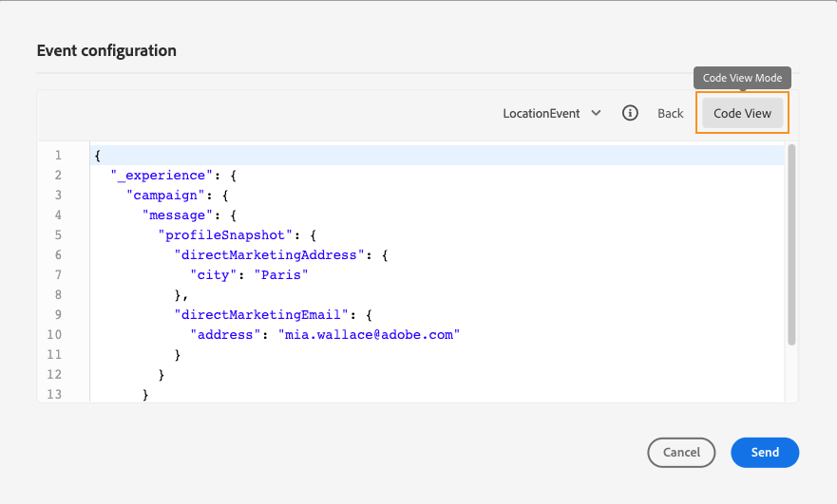Click the mia.wallace@adobe.com address value

click(368, 335)
